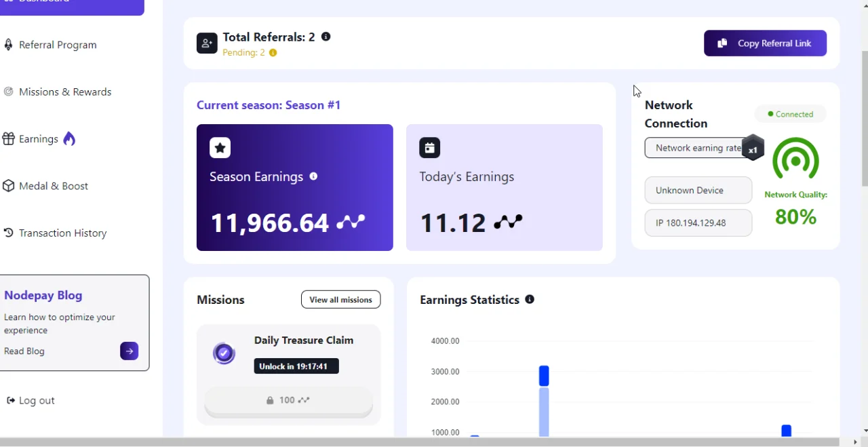Click the Daily Treasure Claim check badge
The height and width of the screenshot is (447, 868).
[x=224, y=353]
